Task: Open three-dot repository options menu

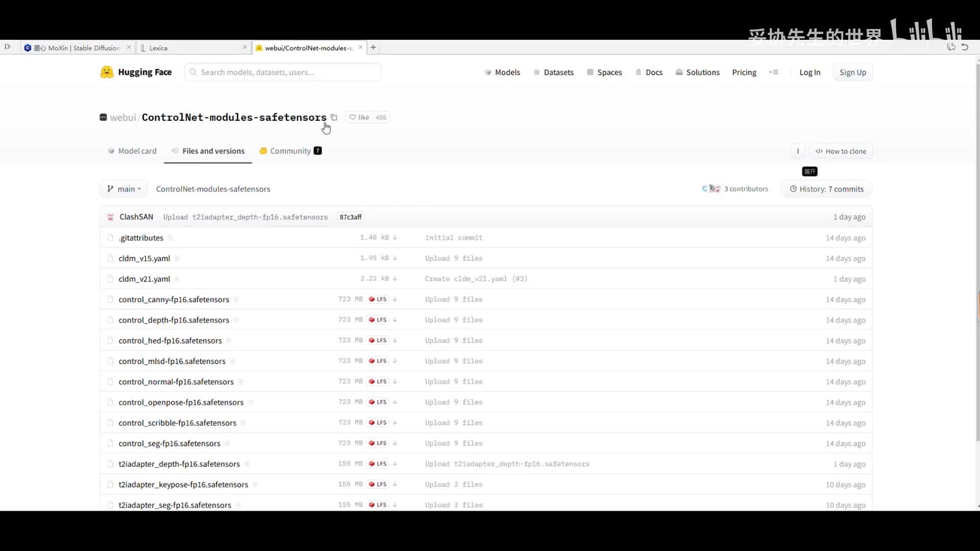Action: [x=798, y=151]
